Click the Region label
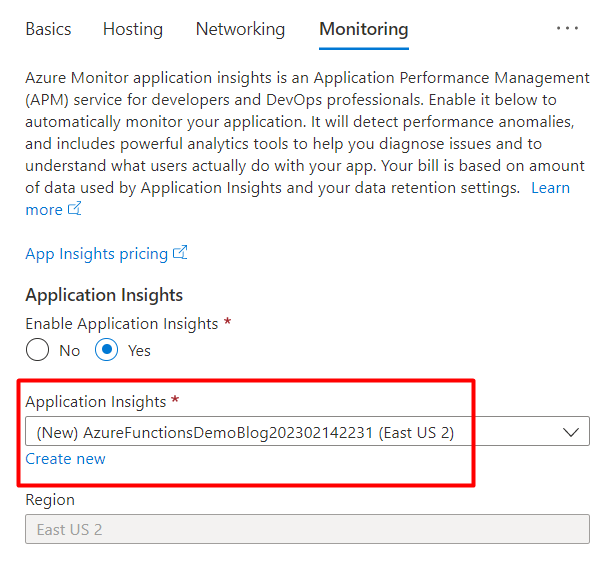 50,500
